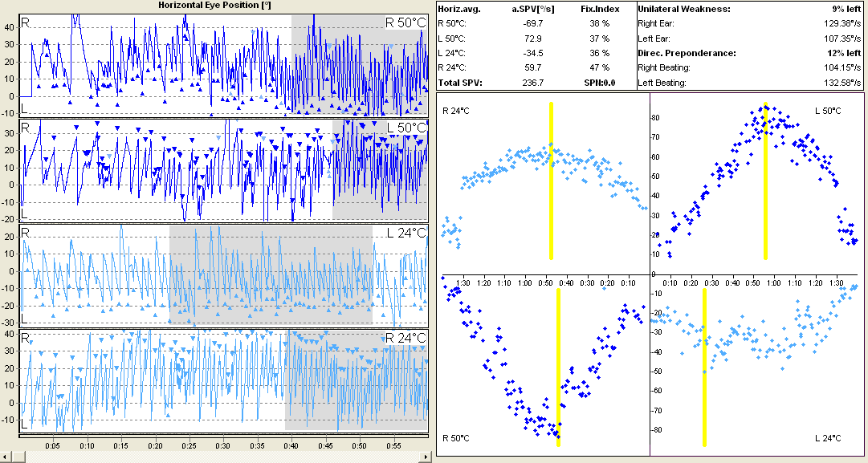868x463 pixels.
Task: Select the gray region in R 50°C trace
Action: pos(359,64)
